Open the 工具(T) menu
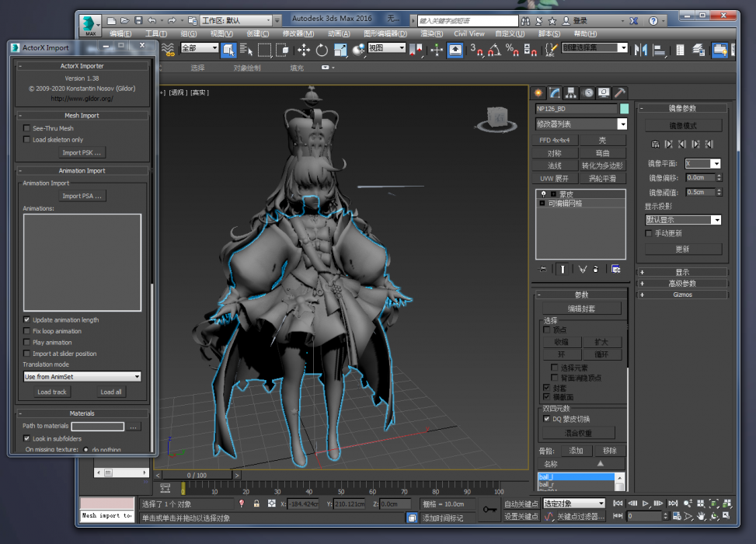The image size is (756, 544). [155, 33]
